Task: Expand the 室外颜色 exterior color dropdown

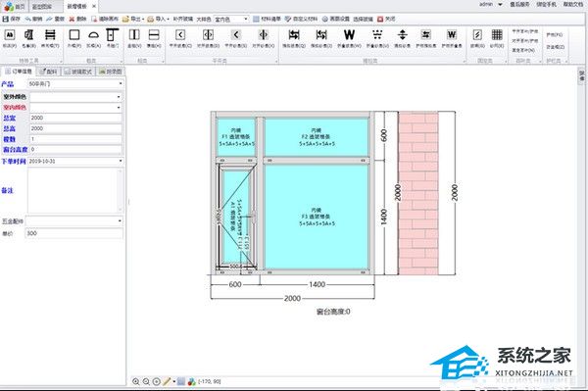Action: [x=119, y=97]
